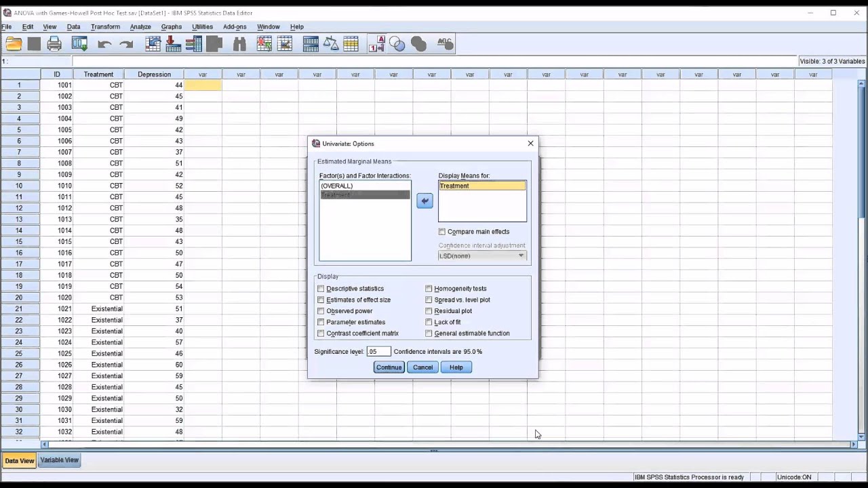Viewport: 868px width, 488px height.
Task: Click the Go to case icon
Action: (153, 44)
